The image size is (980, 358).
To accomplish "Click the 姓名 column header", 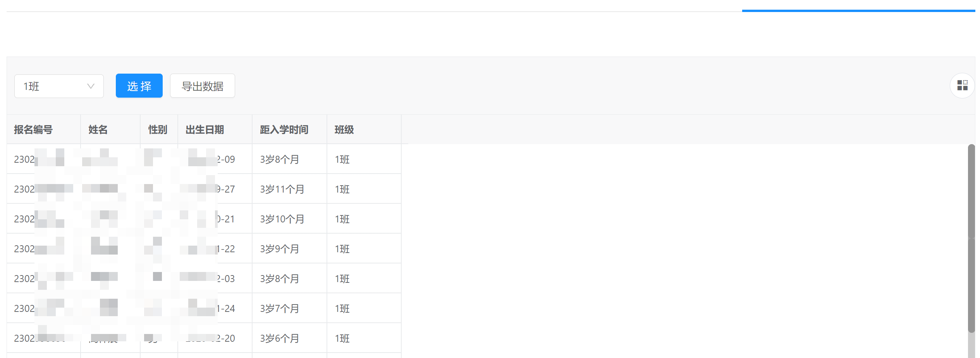I will click(98, 129).
